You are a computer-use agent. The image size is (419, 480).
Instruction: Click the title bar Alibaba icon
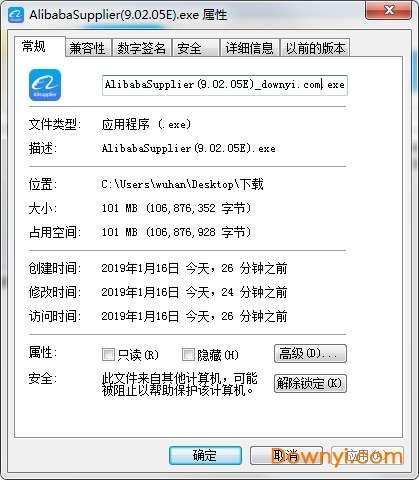(15, 15)
